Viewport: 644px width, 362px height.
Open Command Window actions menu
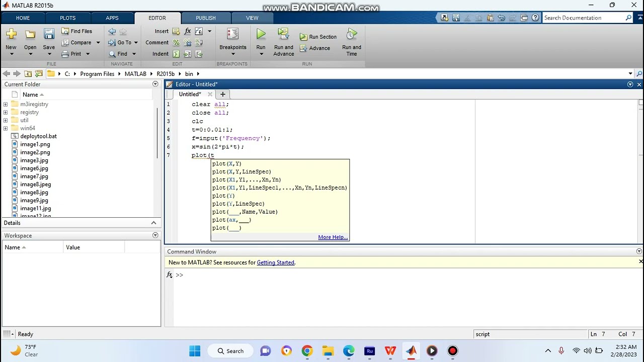[x=639, y=251]
